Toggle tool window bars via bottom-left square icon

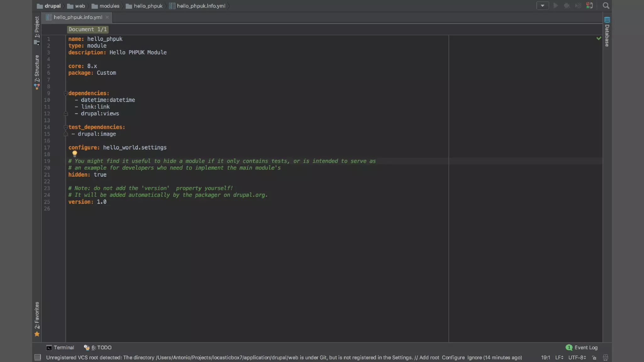[38, 357]
